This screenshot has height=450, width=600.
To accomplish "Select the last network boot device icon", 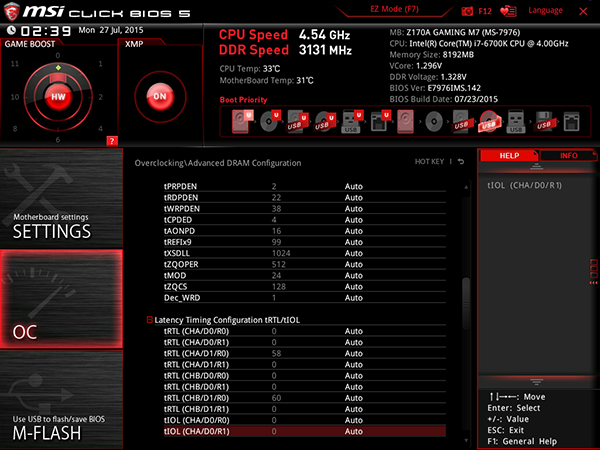I will tap(571, 122).
